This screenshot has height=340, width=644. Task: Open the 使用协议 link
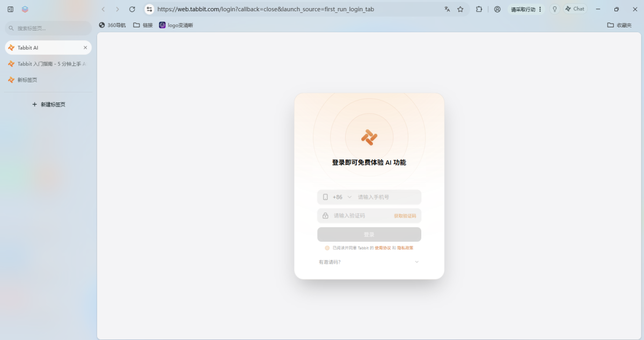383,248
